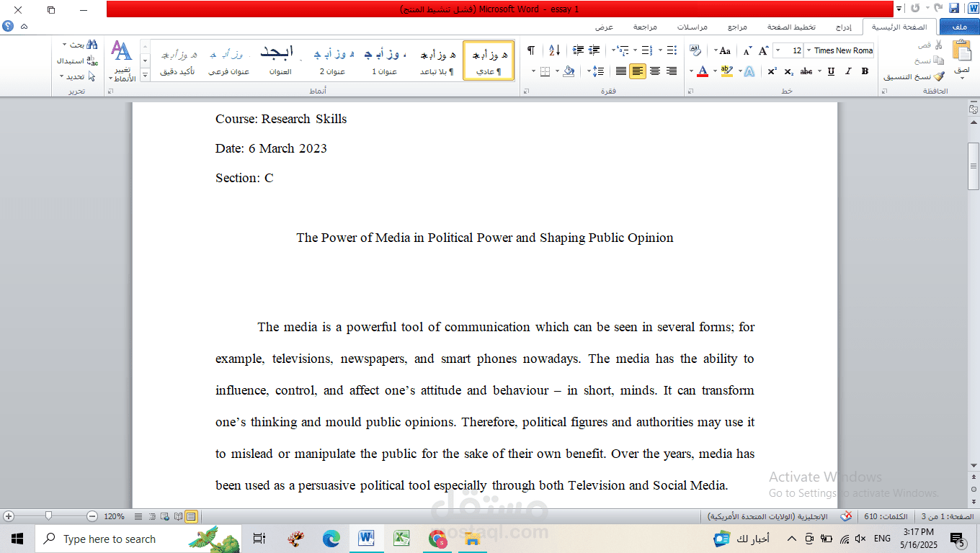Toggle underline (U) formatting button
The width and height of the screenshot is (980, 553).
[x=831, y=71]
